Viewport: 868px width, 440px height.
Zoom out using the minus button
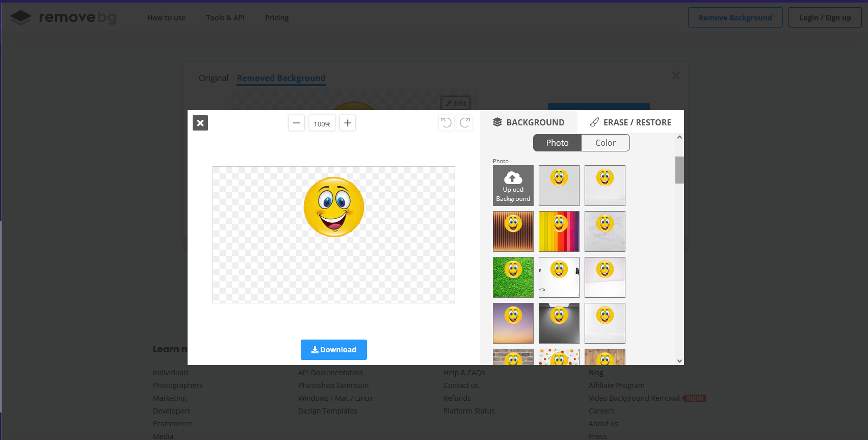[296, 123]
